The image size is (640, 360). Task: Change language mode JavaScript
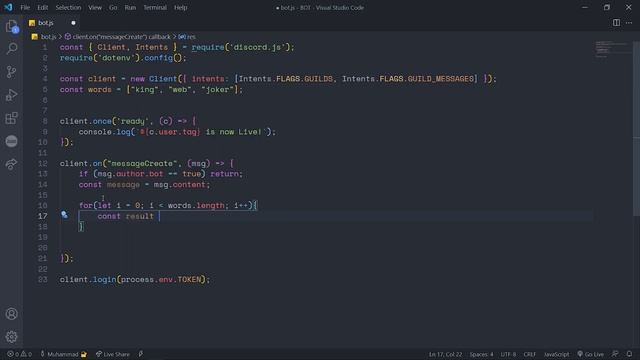click(556, 354)
